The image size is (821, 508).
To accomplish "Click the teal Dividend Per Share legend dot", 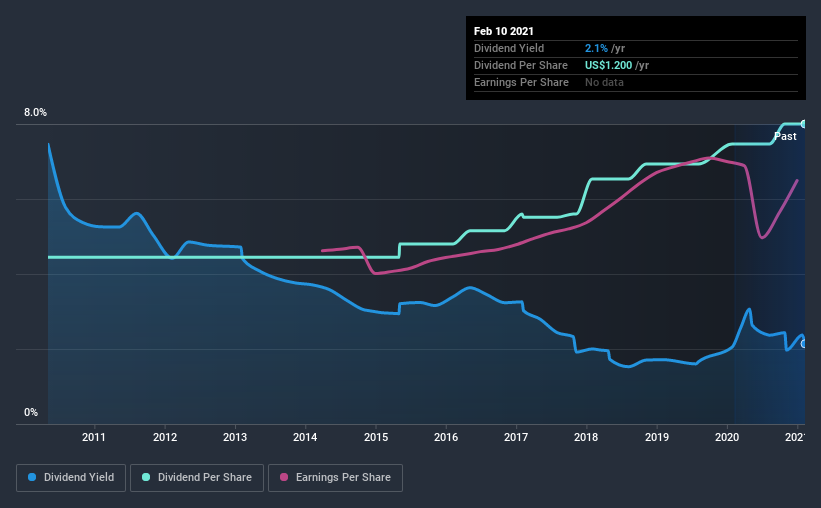I will 146,477.
